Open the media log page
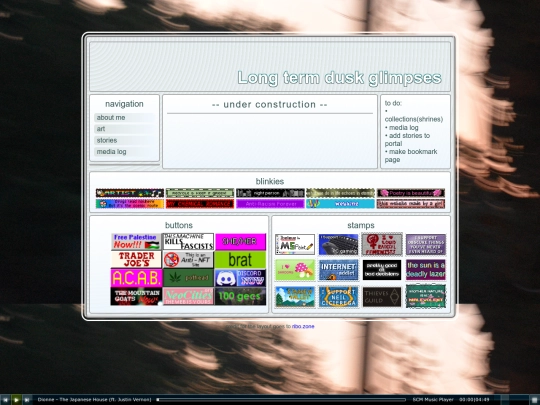The width and height of the screenshot is (540, 405). coord(124,152)
